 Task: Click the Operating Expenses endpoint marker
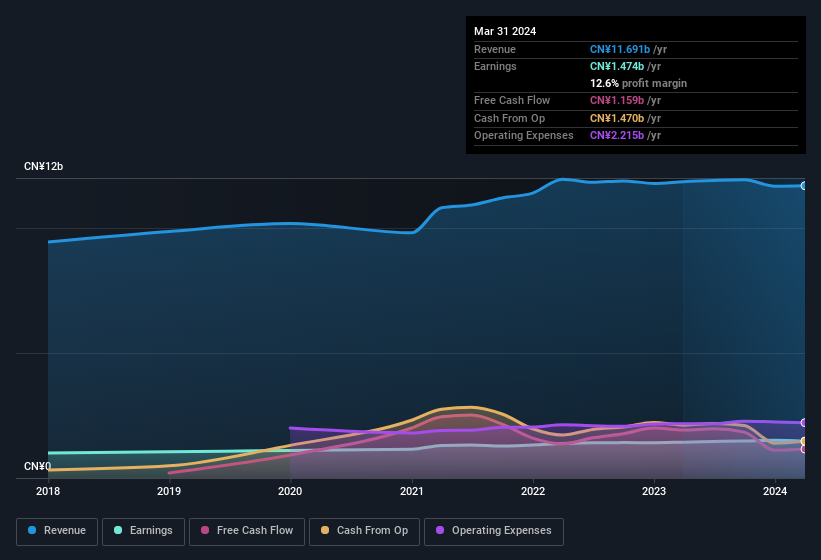(803, 422)
